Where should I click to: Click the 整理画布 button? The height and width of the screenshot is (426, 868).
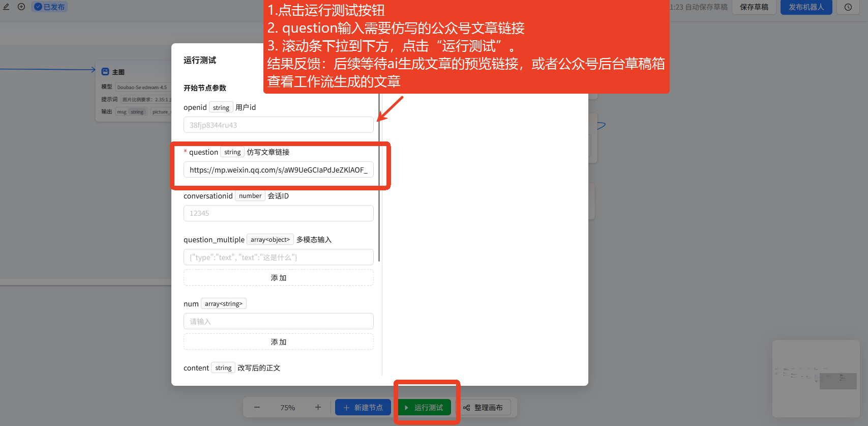(483, 407)
